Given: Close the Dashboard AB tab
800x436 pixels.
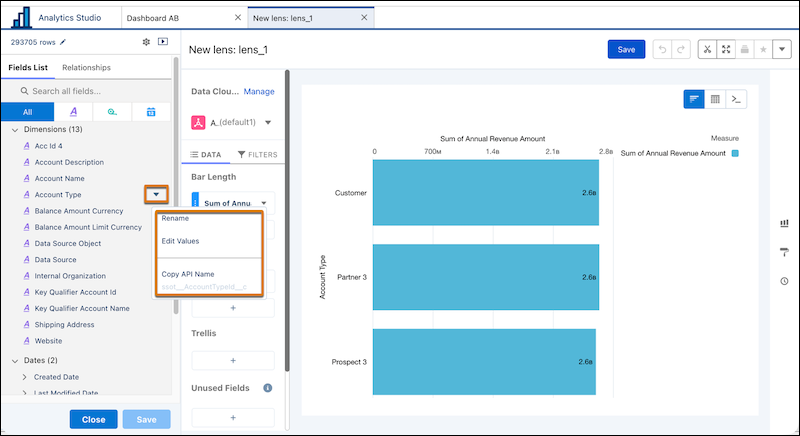Looking at the screenshot, I should pos(238,17).
